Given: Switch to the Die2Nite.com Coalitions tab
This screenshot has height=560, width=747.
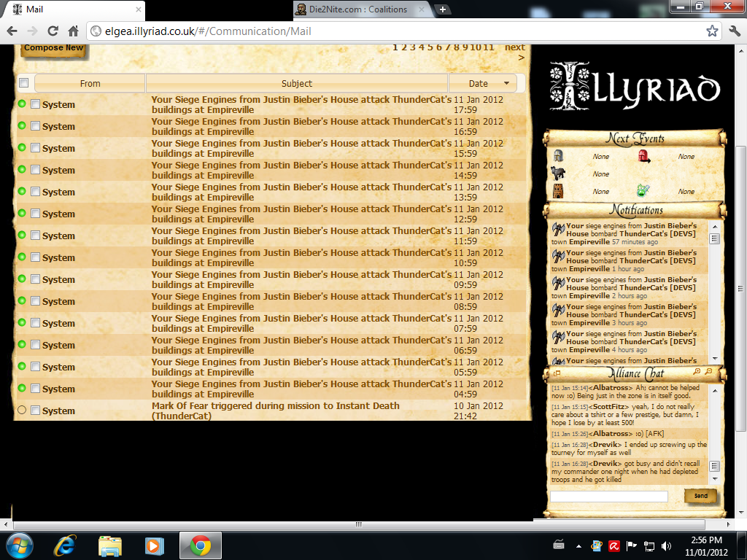Looking at the screenshot, I should click(x=357, y=9).
